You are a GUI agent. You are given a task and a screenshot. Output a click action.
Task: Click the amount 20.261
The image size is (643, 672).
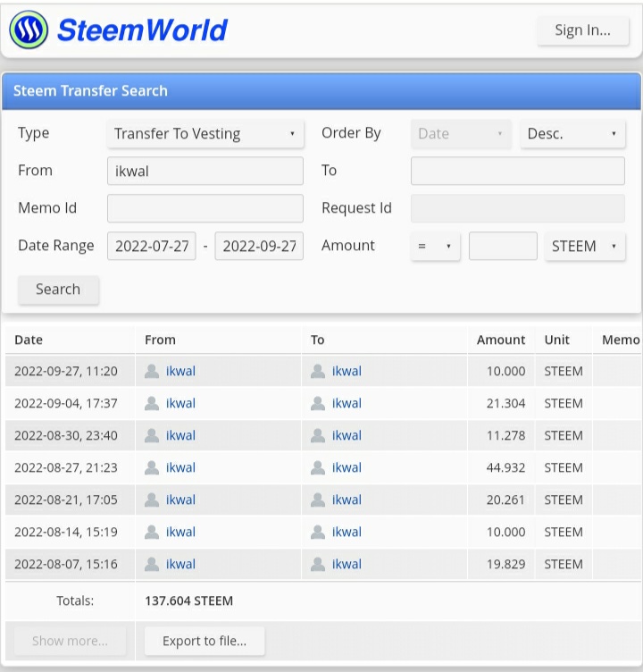tap(506, 500)
